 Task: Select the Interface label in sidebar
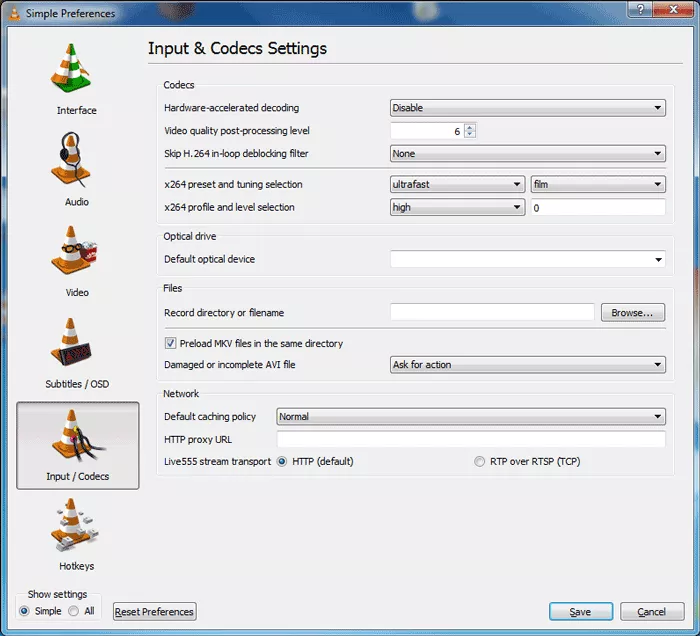pyautogui.click(x=76, y=111)
